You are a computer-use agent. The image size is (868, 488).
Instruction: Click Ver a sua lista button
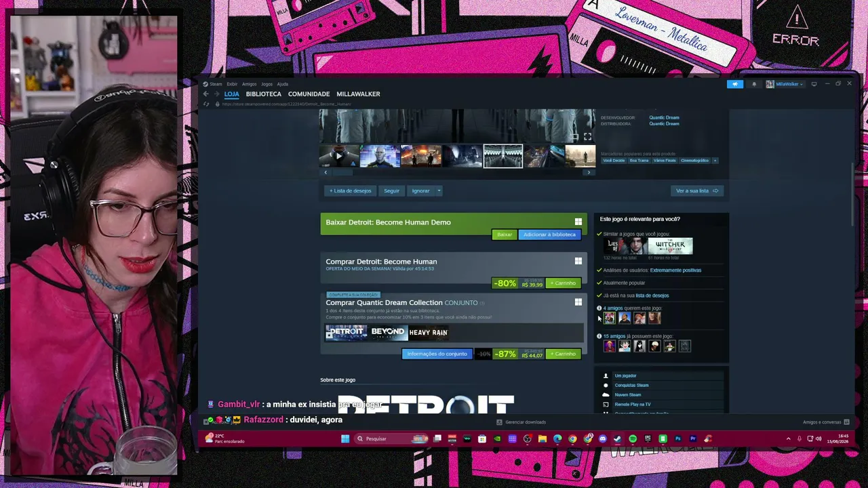click(696, 190)
